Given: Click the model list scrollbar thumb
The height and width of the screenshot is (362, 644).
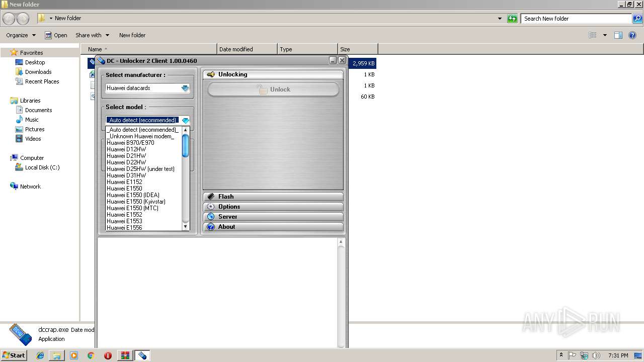Looking at the screenshot, I should [186, 146].
